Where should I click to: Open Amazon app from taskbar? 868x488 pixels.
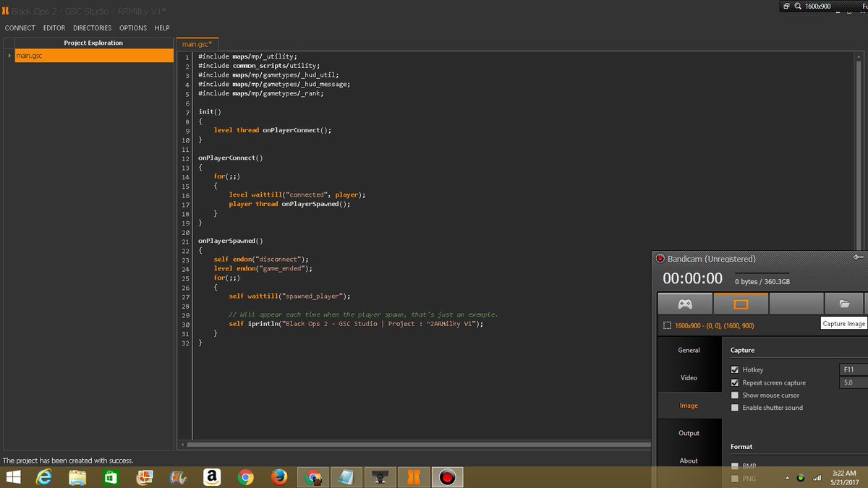point(212,478)
